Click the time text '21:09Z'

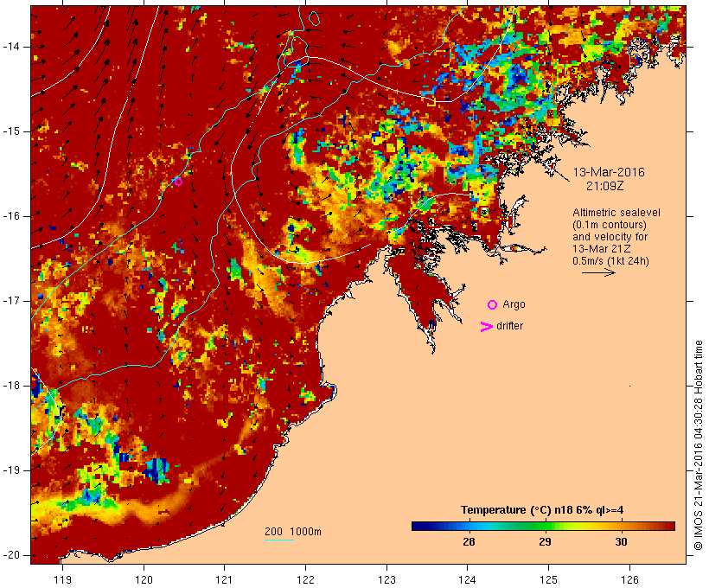pos(605,186)
